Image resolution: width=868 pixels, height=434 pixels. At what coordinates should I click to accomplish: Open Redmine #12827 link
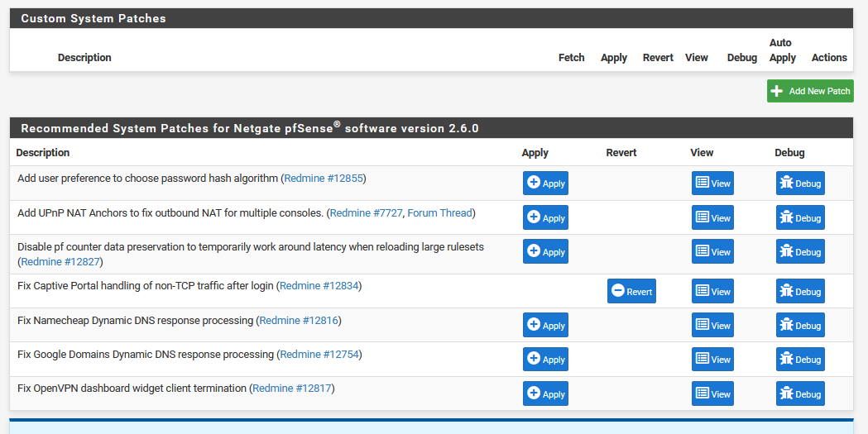coord(60,261)
